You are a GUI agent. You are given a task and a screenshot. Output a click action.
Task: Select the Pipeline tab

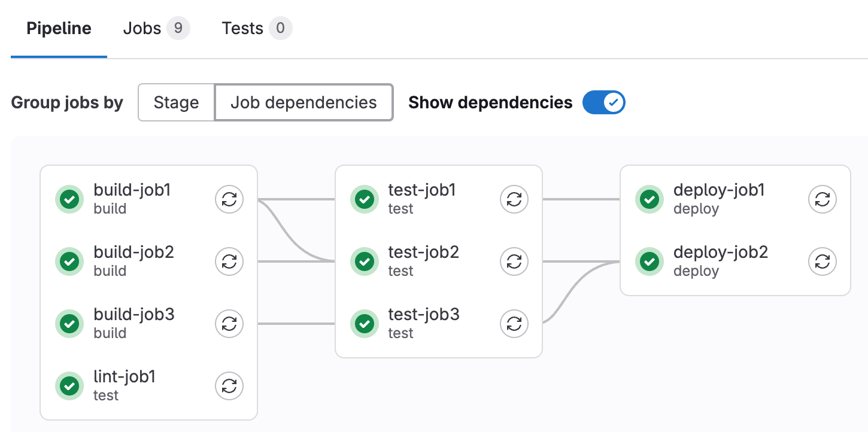point(59,29)
